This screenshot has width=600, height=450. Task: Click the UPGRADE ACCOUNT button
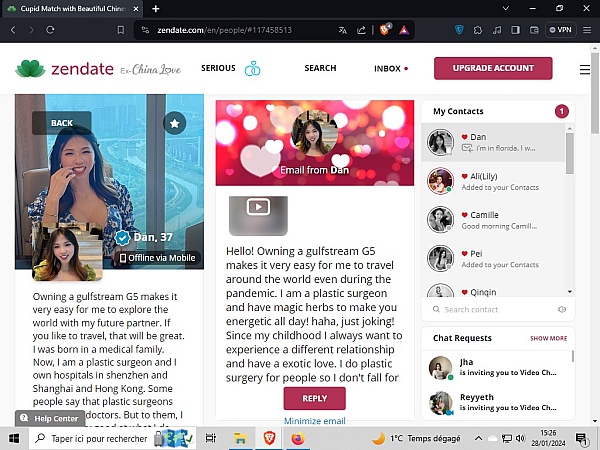click(493, 68)
